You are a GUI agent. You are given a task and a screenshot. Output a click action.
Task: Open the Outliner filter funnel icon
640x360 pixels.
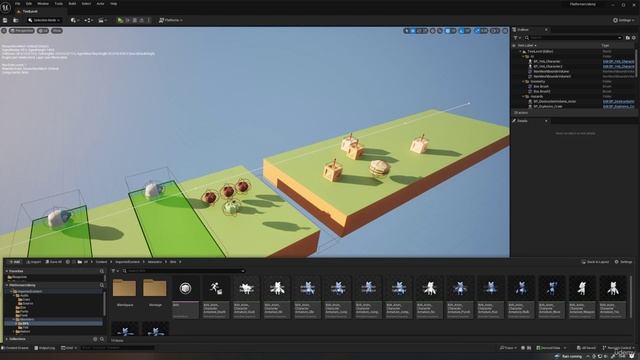(517, 38)
